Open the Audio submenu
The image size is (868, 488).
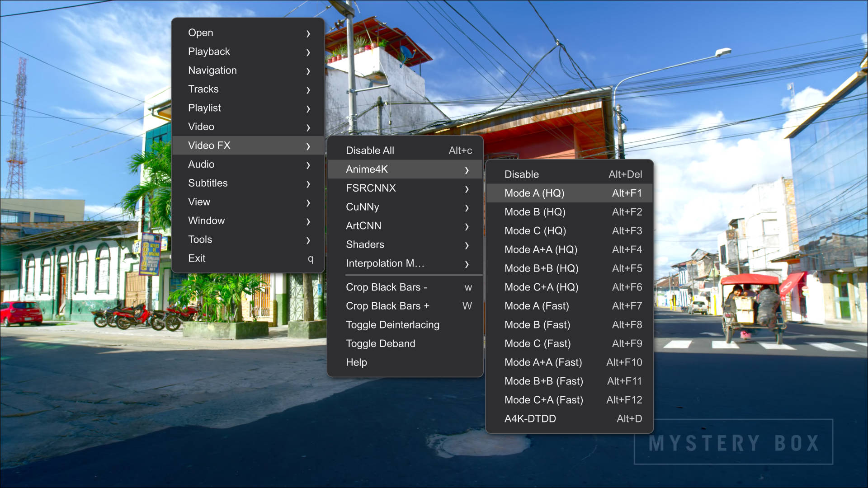[248, 164]
